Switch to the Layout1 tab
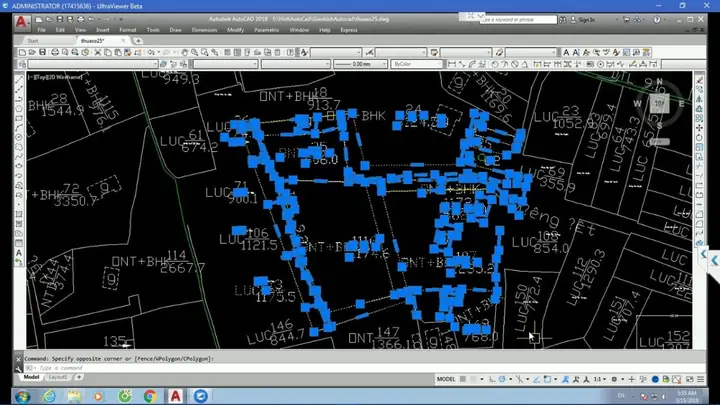The height and width of the screenshot is (405, 720). (x=58, y=377)
